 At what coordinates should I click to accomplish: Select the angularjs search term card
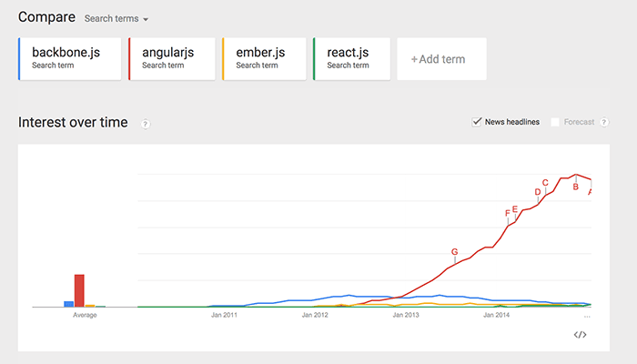pos(172,58)
